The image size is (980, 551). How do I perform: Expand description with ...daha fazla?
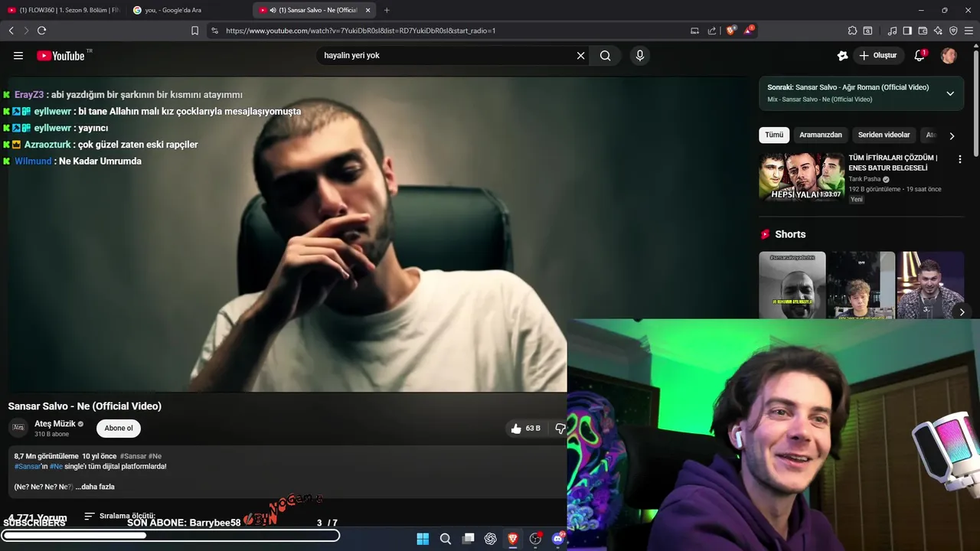95,487
